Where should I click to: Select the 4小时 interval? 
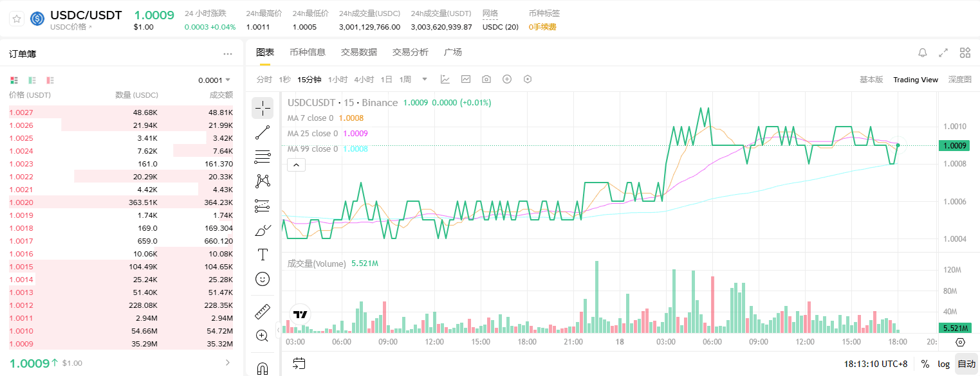364,80
